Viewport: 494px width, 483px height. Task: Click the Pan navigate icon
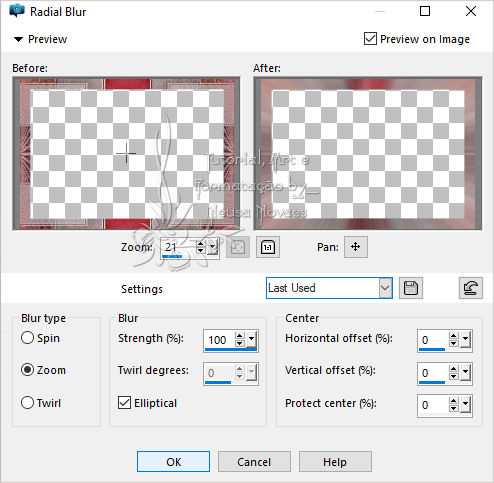[356, 247]
